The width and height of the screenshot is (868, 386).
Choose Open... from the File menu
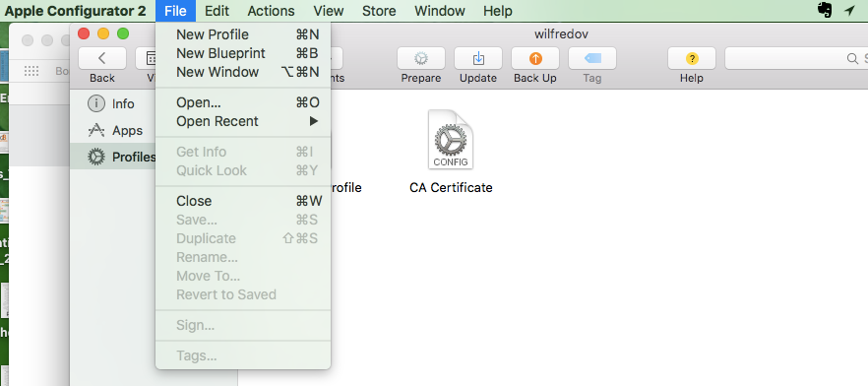(x=243, y=102)
